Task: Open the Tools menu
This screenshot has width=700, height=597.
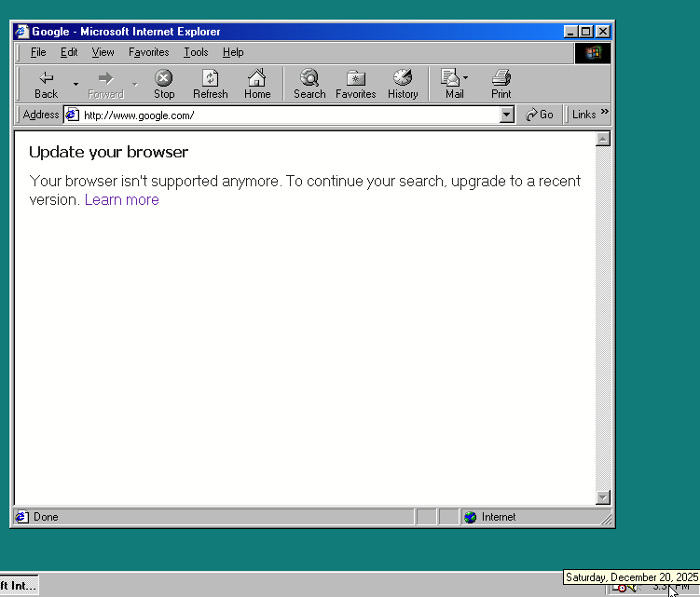Action: coord(196,52)
